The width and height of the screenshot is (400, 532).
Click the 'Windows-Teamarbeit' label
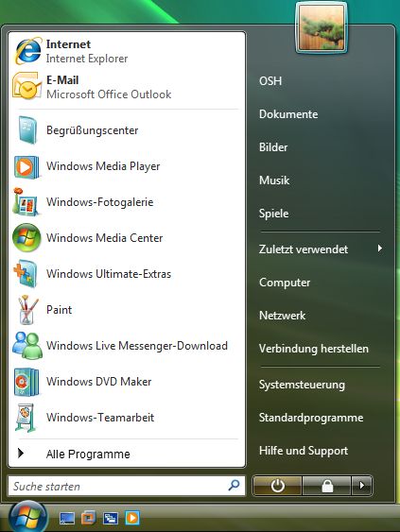pos(100,418)
